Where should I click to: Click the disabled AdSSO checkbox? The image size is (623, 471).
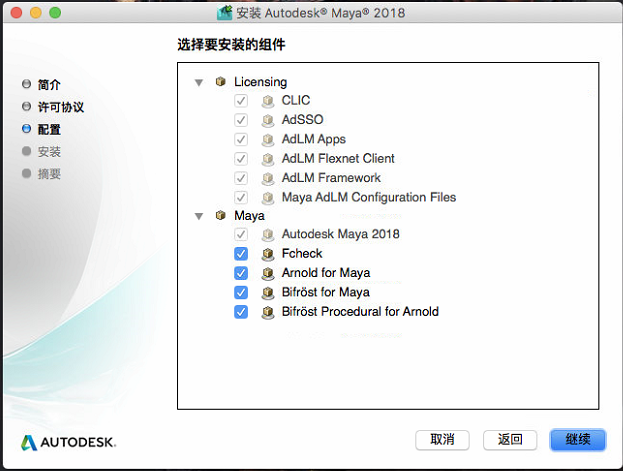(241, 120)
